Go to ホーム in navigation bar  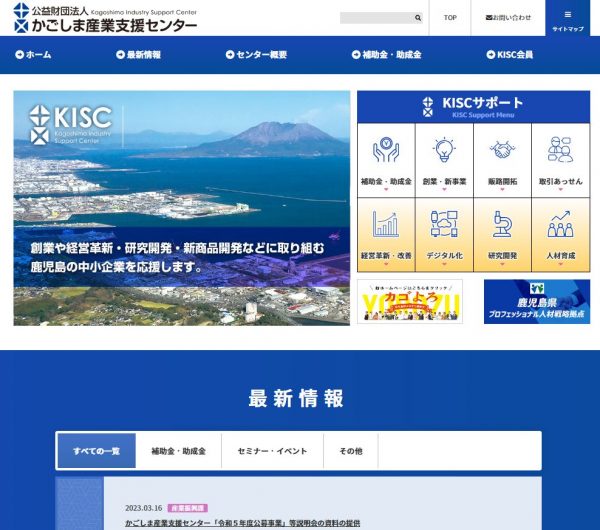[x=33, y=55]
